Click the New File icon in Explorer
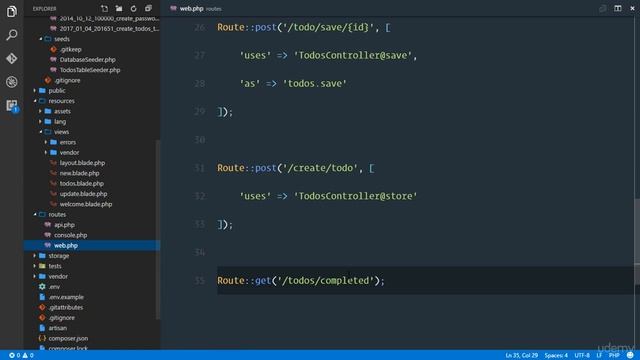This screenshot has height=360, width=640. pos(104,9)
